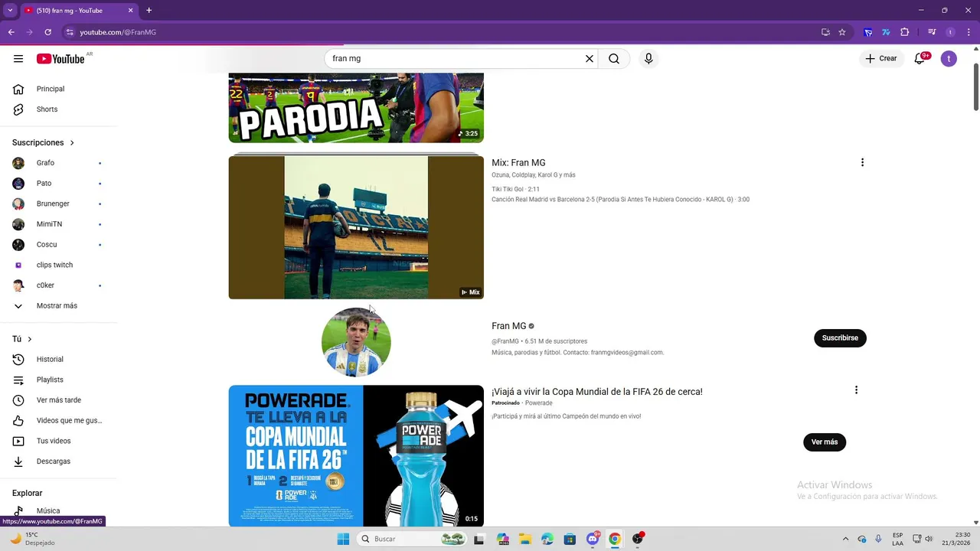Open the Chrome three-dot menu

(969, 32)
